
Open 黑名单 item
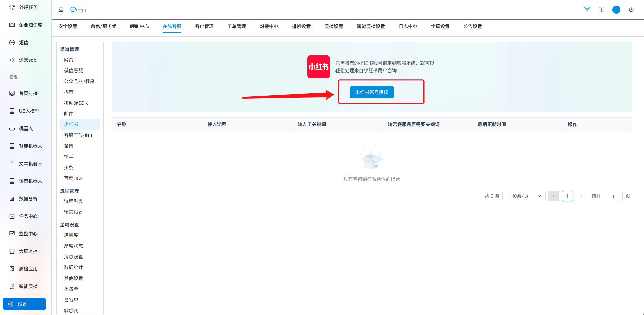(71, 289)
